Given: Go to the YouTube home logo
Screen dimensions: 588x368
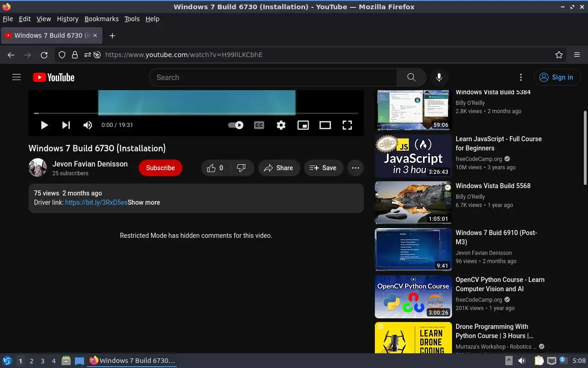Looking at the screenshot, I should (54, 77).
